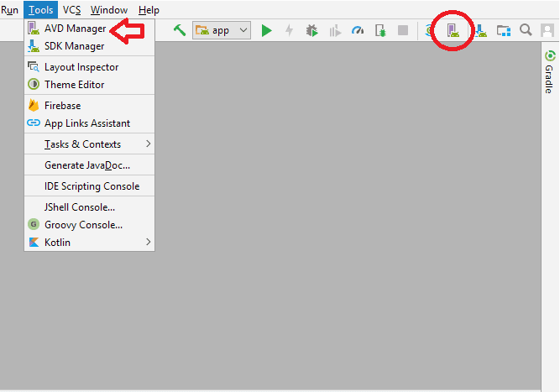Viewport: 560px width, 392px height.
Task: Start debugging with the bug icon
Action: [311, 31]
